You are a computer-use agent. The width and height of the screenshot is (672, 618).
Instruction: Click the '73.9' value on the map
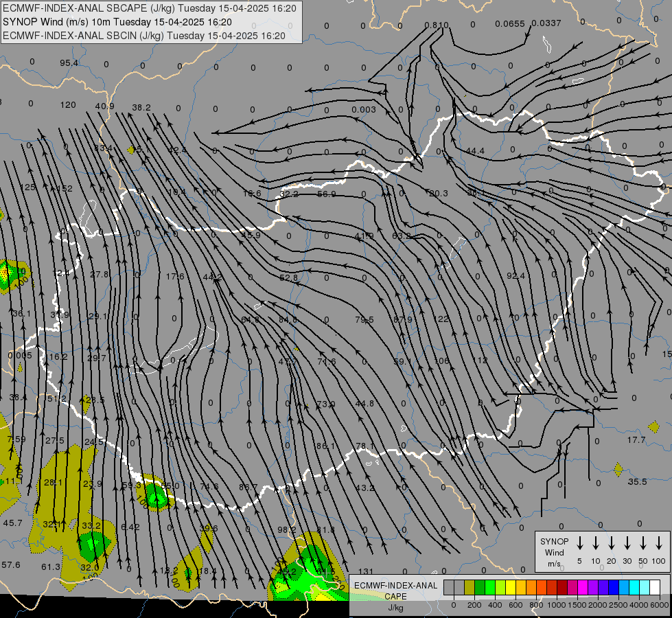(x=326, y=404)
